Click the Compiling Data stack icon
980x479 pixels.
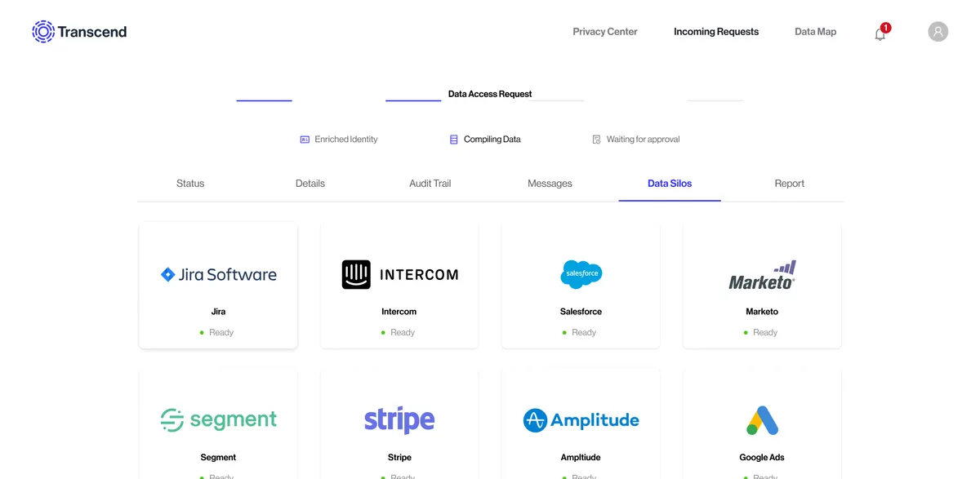click(454, 140)
